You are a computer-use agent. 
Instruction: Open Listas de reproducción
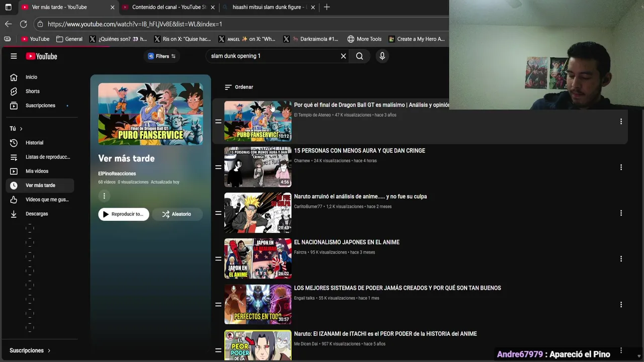coord(40,157)
